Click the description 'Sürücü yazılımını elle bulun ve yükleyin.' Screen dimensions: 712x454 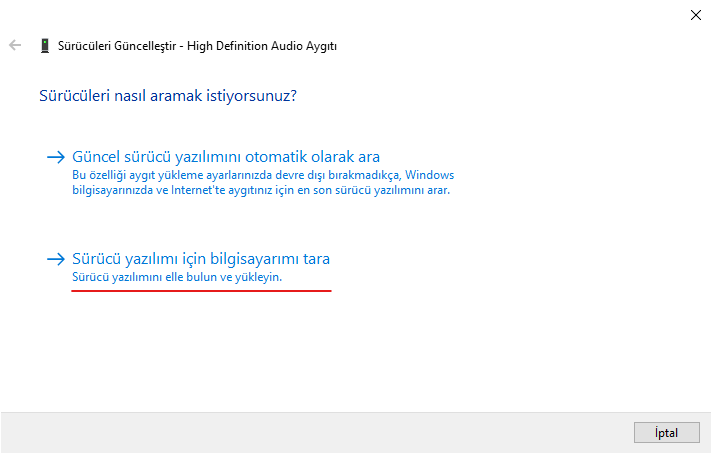177,277
